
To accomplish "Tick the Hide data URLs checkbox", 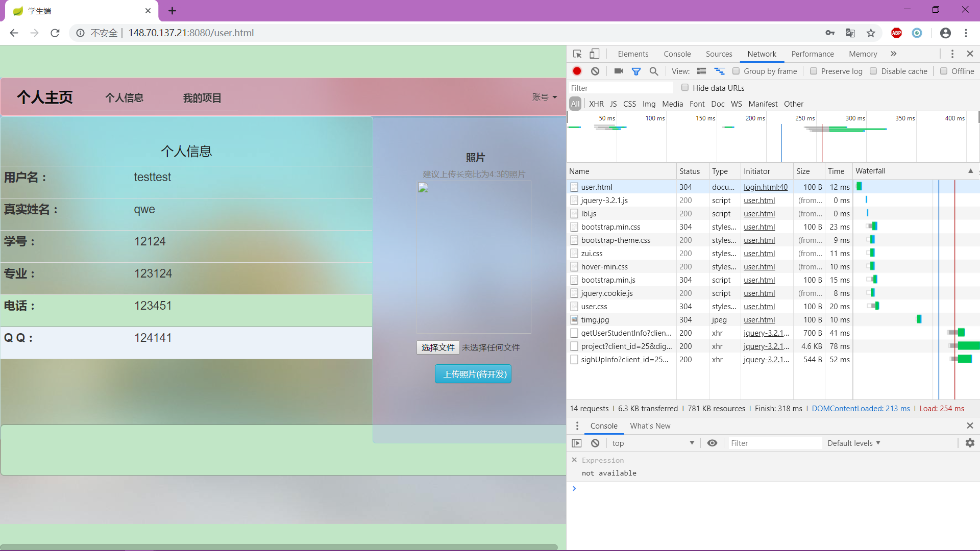I will 685,88.
